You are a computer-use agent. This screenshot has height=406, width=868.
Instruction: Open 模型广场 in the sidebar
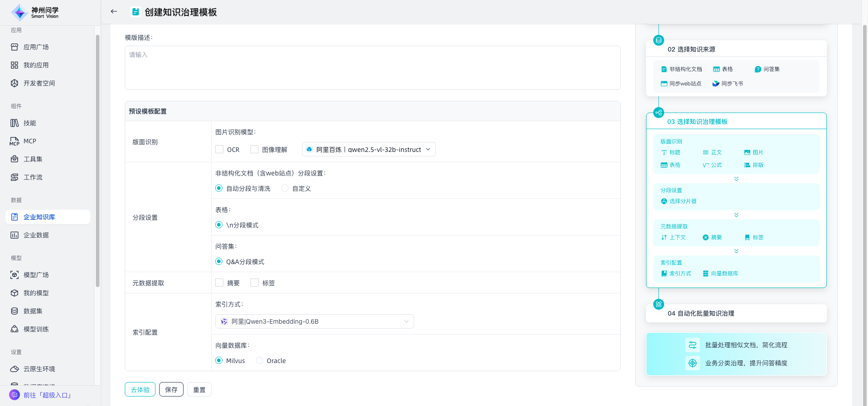click(36, 275)
